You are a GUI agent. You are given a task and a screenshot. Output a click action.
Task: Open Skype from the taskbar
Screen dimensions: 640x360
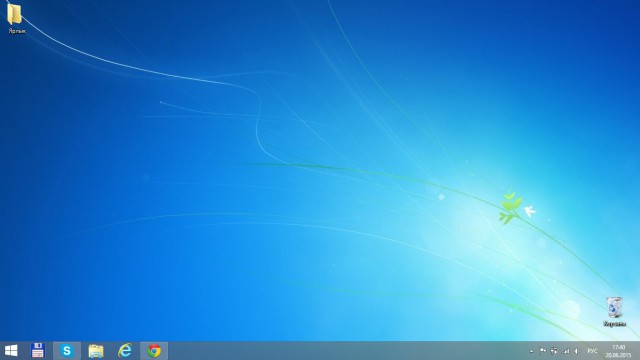click(x=67, y=351)
